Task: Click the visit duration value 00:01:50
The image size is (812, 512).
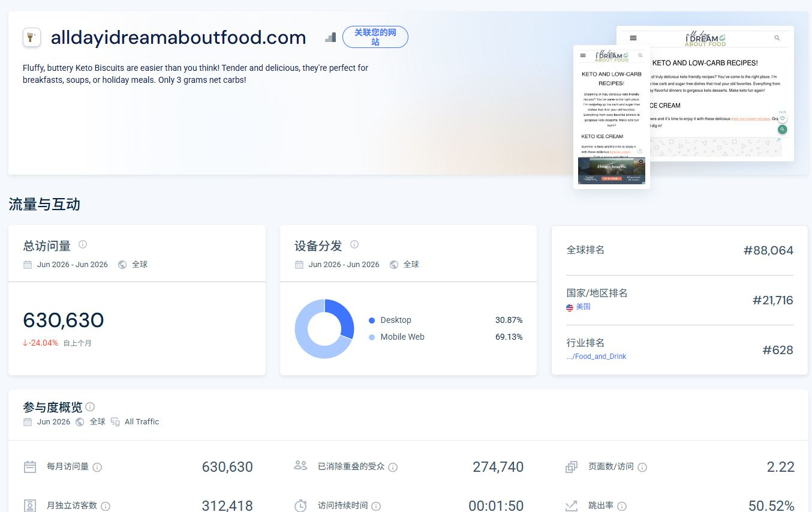Action: click(497, 506)
